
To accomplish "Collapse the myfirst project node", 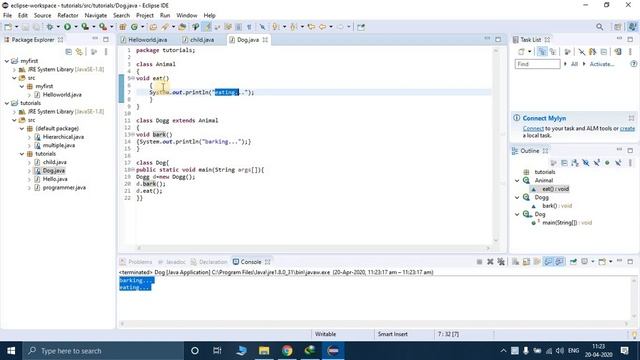I will tap(7, 61).
